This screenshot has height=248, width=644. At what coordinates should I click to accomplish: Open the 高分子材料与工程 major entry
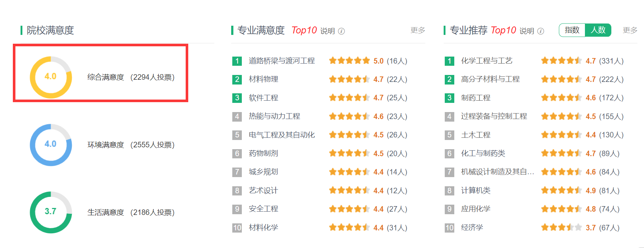[x=490, y=79]
